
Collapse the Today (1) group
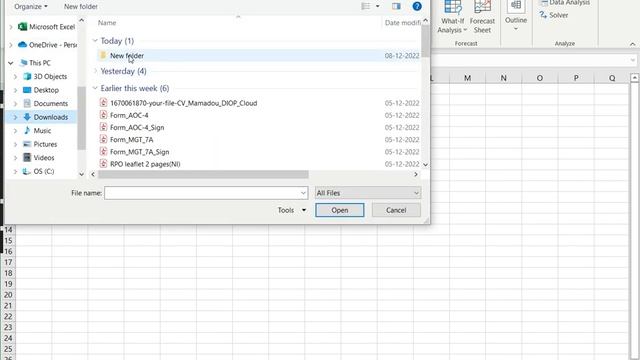tap(95, 40)
